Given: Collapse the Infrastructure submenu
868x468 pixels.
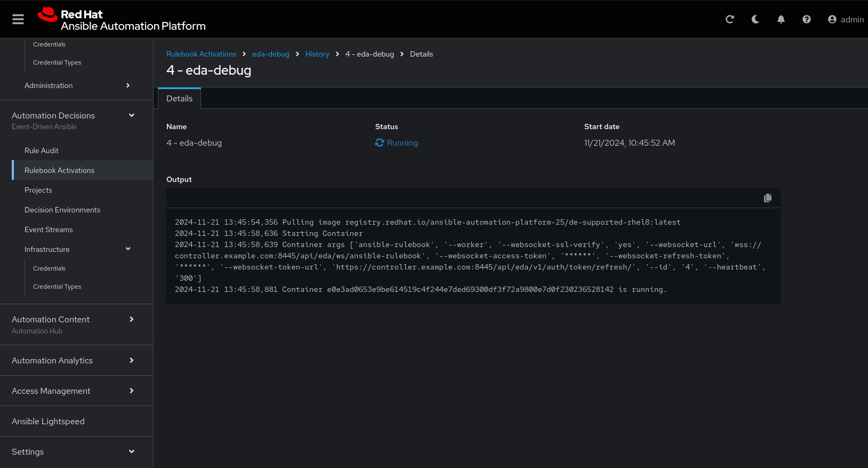Looking at the screenshot, I should [77, 249].
